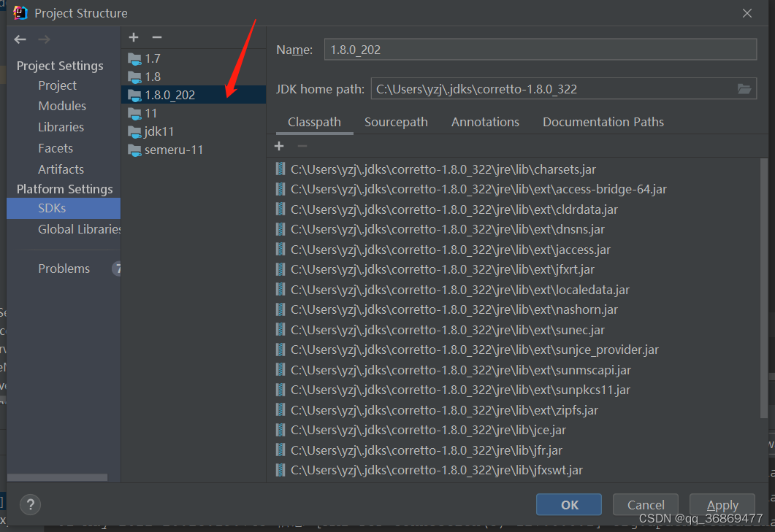The width and height of the screenshot is (775, 532).
Task: Click the folder icon for semeru-11
Action: (134, 150)
